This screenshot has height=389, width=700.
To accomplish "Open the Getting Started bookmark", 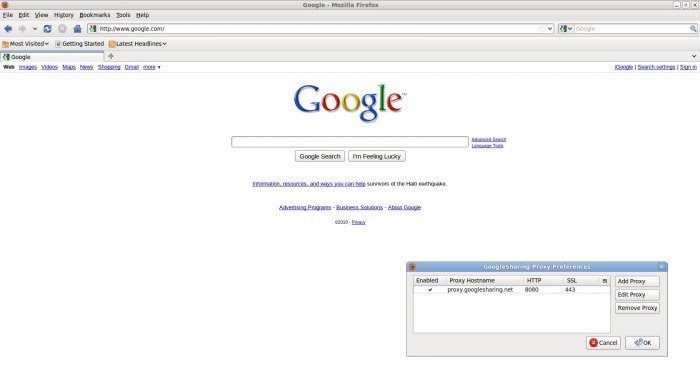I will (79, 44).
